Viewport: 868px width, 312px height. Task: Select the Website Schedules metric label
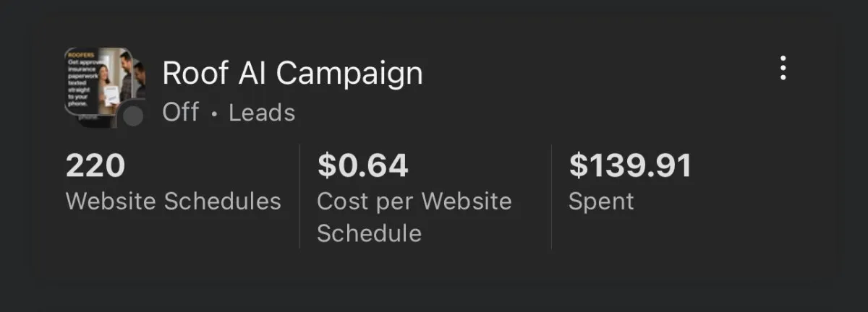pyautogui.click(x=174, y=201)
